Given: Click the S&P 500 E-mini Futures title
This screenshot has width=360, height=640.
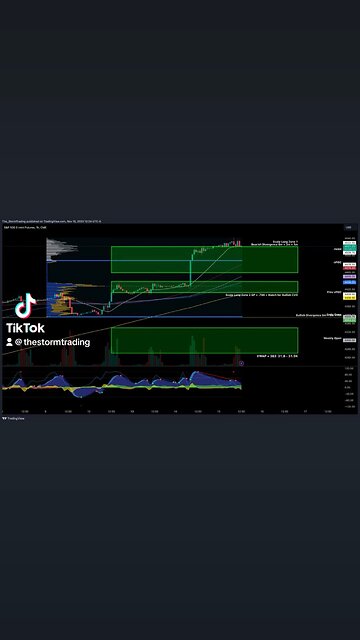Looking at the screenshot, I should tap(25, 227).
